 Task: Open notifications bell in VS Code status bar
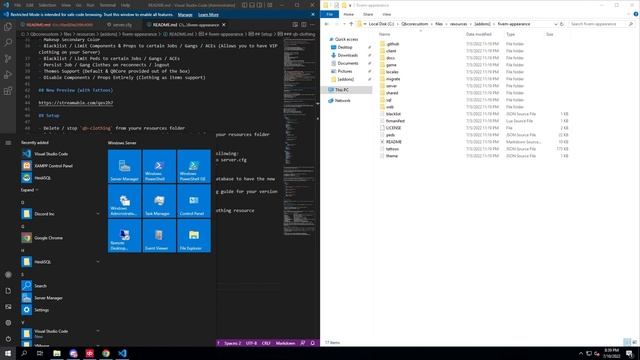pyautogui.click(x=313, y=343)
